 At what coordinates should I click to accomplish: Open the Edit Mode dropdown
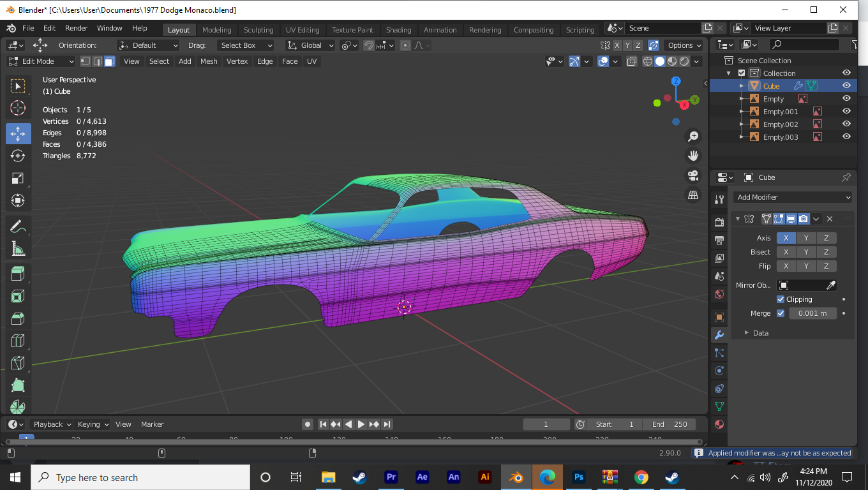[41, 61]
